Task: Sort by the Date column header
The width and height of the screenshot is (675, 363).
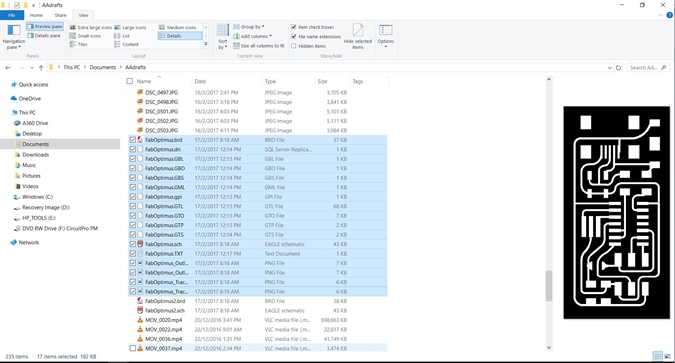Action: (x=200, y=81)
